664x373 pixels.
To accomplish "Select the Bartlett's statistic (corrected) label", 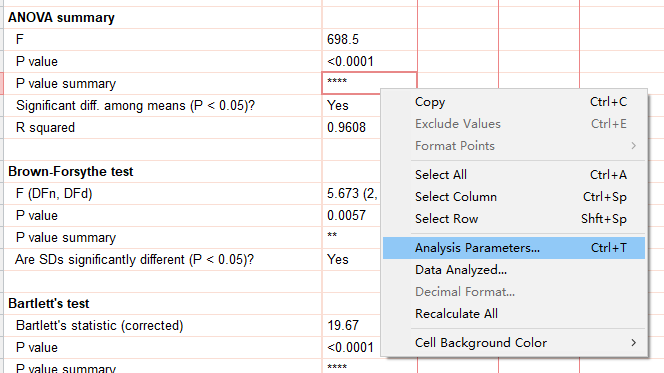I will (x=100, y=326).
